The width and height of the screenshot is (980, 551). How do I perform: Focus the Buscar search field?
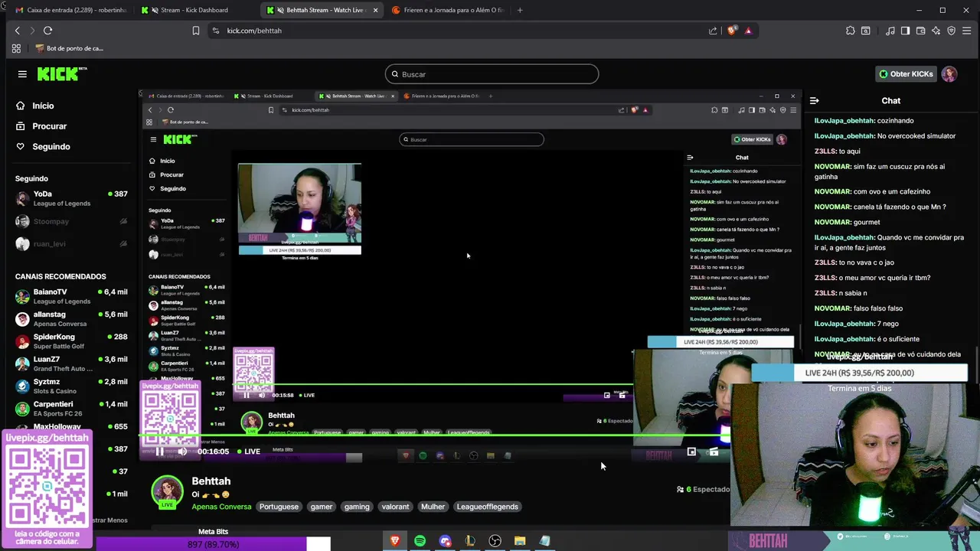(492, 74)
